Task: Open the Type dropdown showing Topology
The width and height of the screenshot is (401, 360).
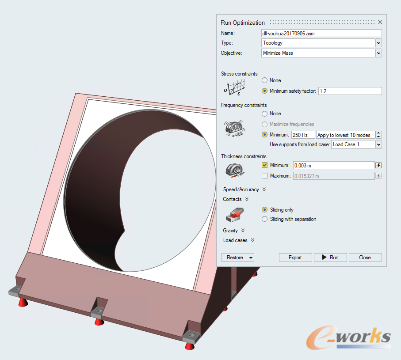Action: (379, 43)
